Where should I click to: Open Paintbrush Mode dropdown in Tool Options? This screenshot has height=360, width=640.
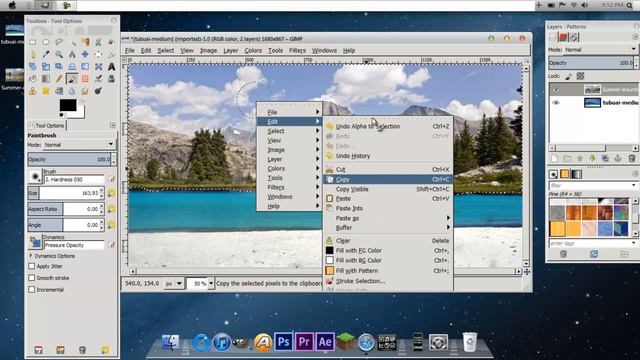pos(80,144)
